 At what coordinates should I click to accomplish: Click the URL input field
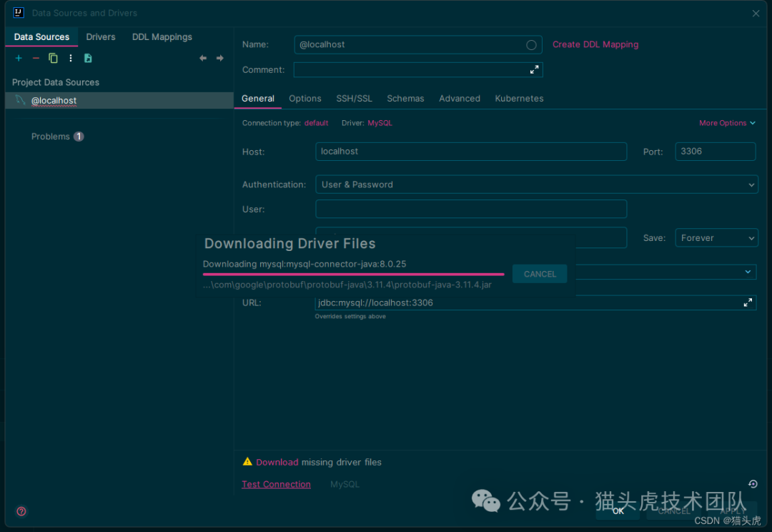[x=535, y=302]
